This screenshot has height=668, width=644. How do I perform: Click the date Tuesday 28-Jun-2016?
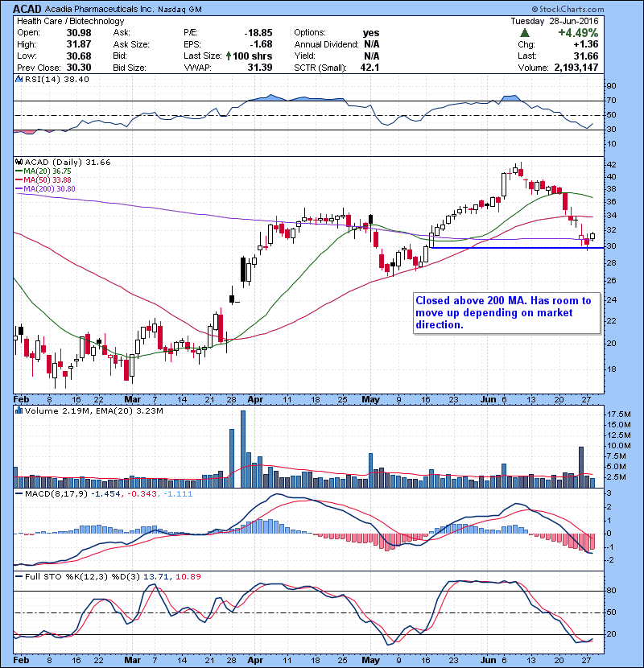pos(555,21)
